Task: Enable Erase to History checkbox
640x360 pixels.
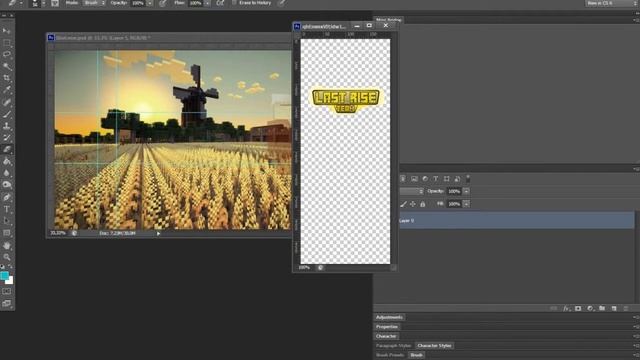Action: [234, 3]
